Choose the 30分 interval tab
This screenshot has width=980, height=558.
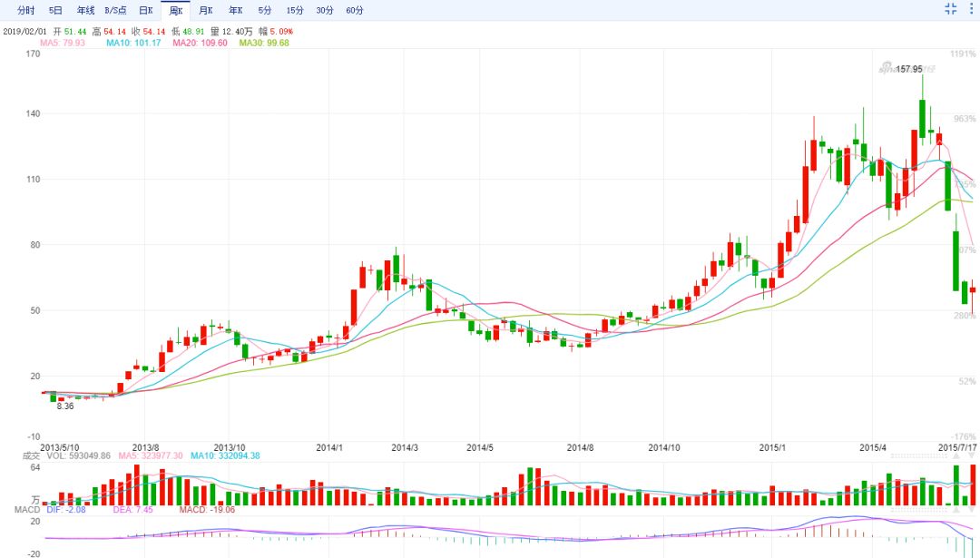pyautogui.click(x=324, y=11)
